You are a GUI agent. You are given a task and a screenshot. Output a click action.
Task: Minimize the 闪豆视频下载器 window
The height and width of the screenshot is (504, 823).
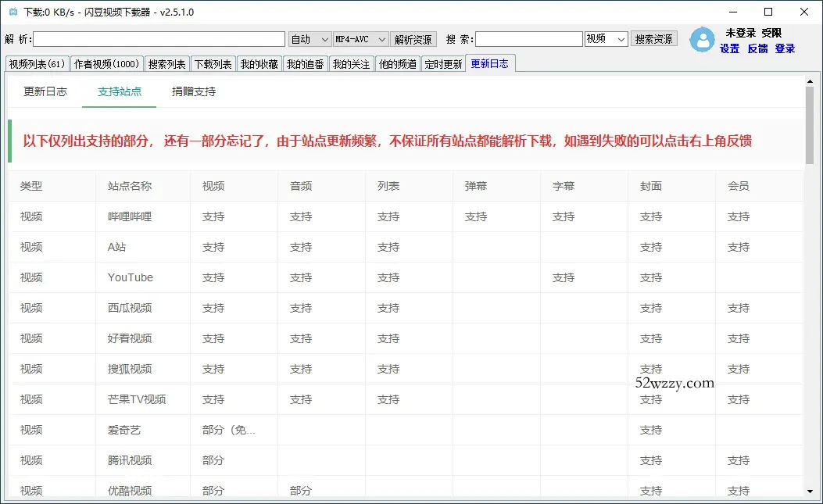tap(733, 12)
